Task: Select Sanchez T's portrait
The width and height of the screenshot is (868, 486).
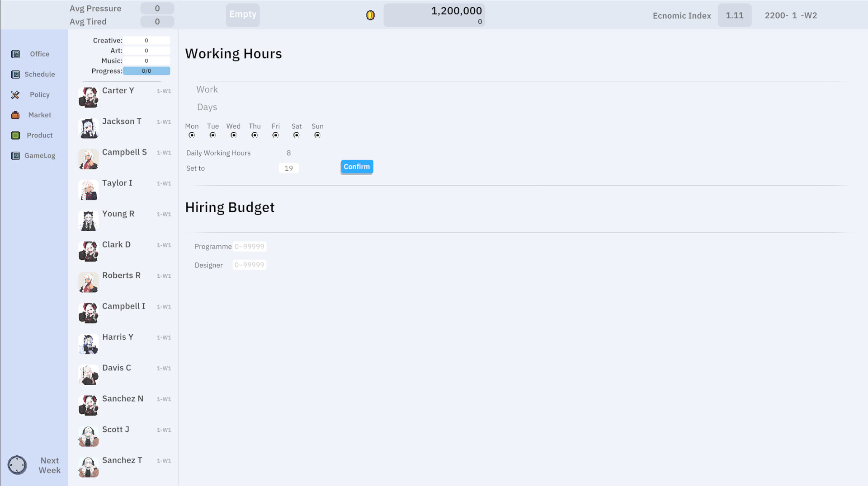Action: pyautogui.click(x=88, y=467)
